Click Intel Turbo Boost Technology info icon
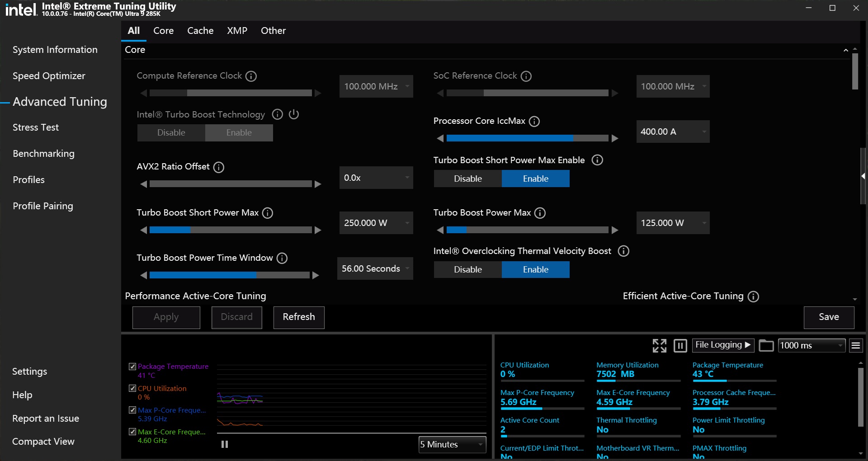This screenshot has height=461, width=868. (277, 114)
